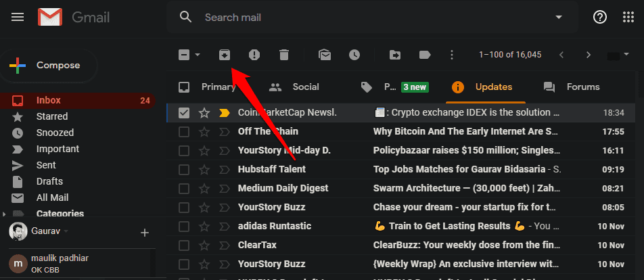
Task: Go to newer emails page
Action: 561,55
